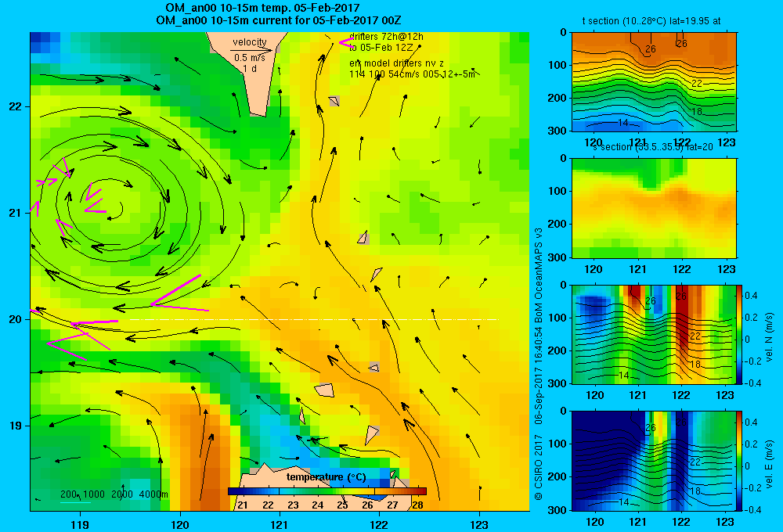
Task: Click the 's section' lat=20 panel title
Action: pyautogui.click(x=652, y=147)
